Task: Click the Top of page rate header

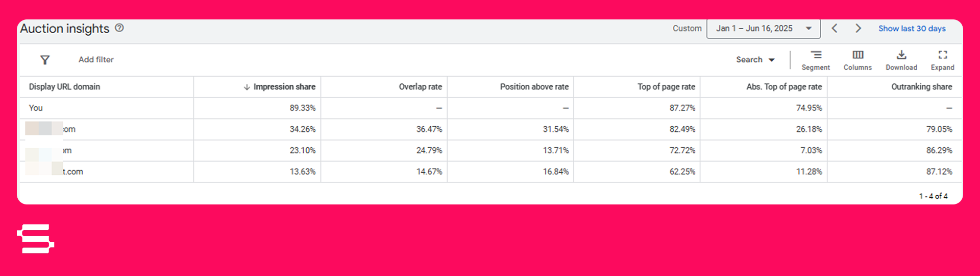Action: 666,87
